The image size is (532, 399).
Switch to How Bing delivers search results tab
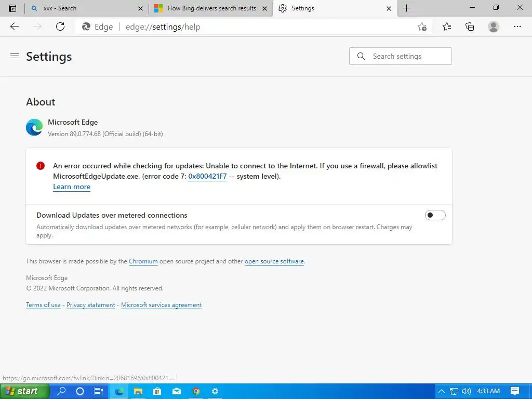point(210,8)
